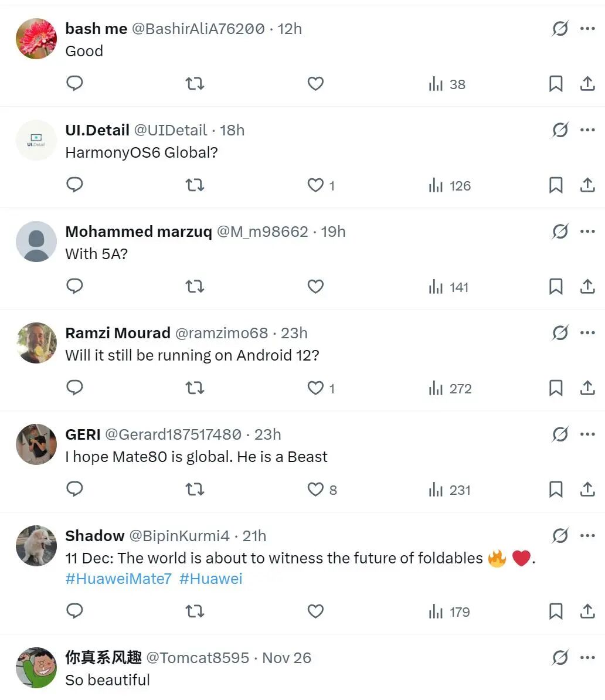Reply to bash me's "Good" tweet
Screen dimensions: 605x700
click(x=74, y=83)
